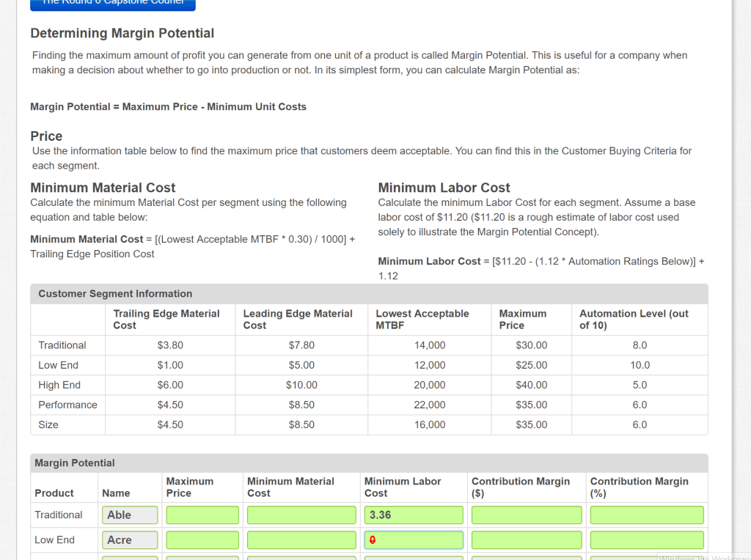Click Contribution Margin ($) field for Low End

point(527,540)
